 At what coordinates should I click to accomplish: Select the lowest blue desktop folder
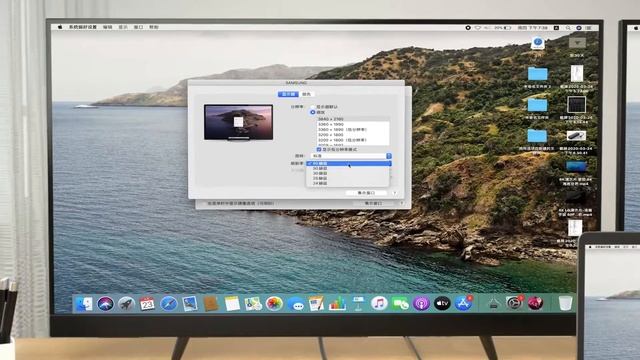point(538,136)
